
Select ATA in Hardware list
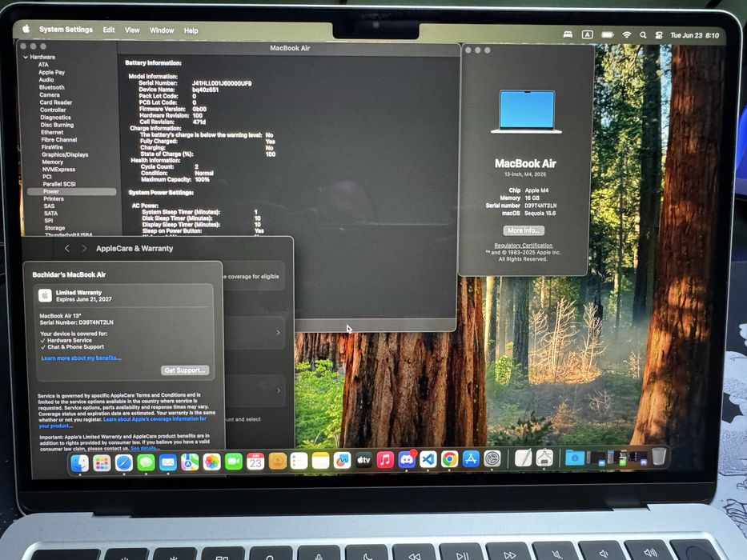(43, 65)
